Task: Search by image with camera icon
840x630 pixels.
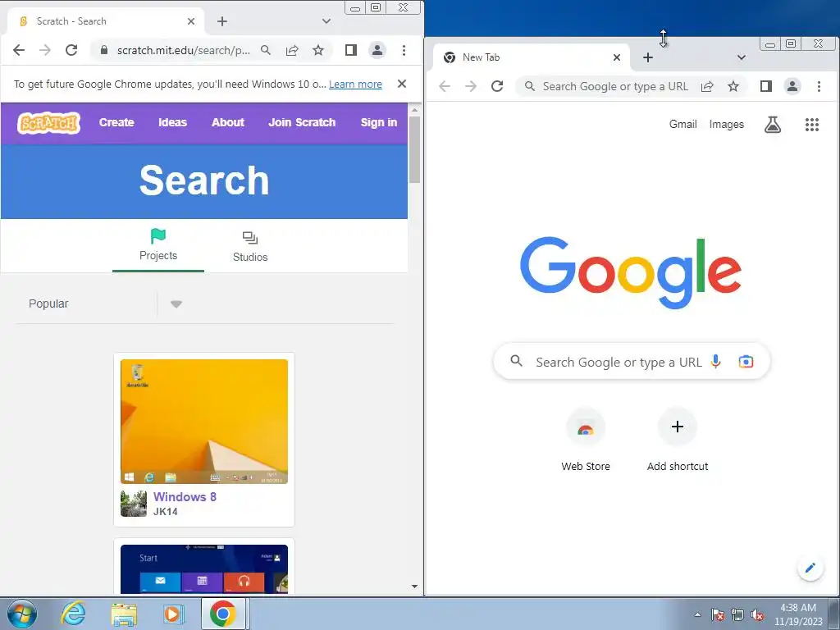Action: tap(746, 362)
